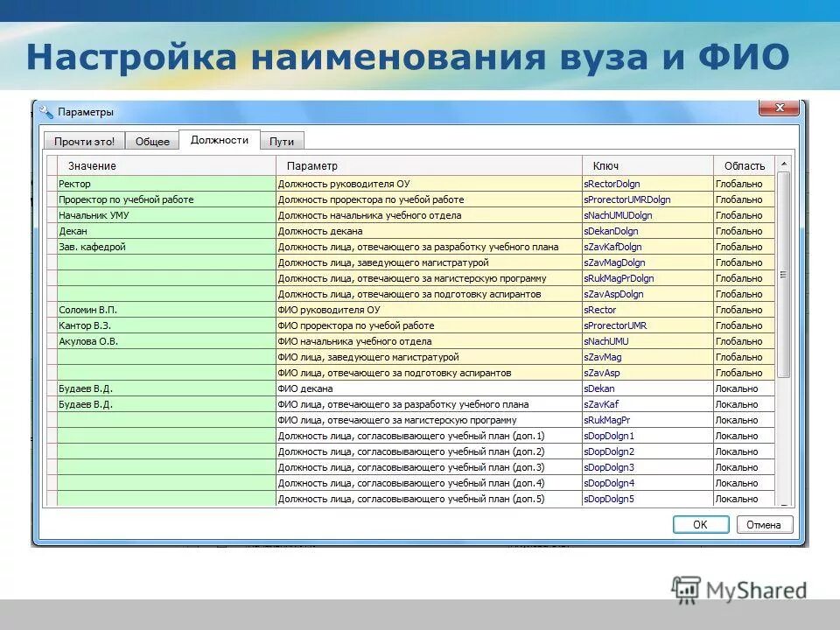
Task: Click the Должность начальника учебного отдела parameter
Action: click(429, 215)
